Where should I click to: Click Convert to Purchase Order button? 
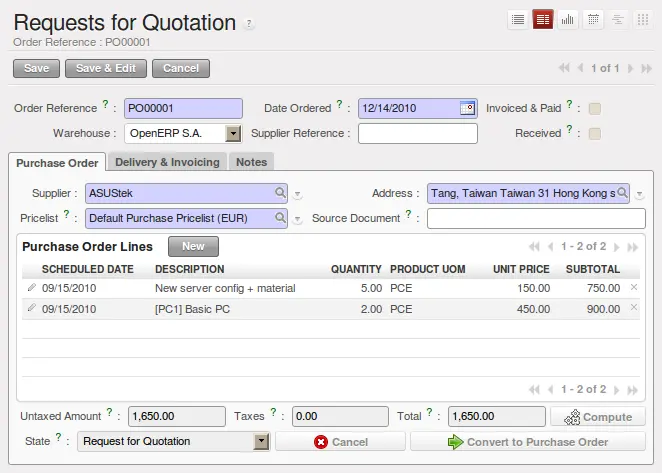[528, 442]
